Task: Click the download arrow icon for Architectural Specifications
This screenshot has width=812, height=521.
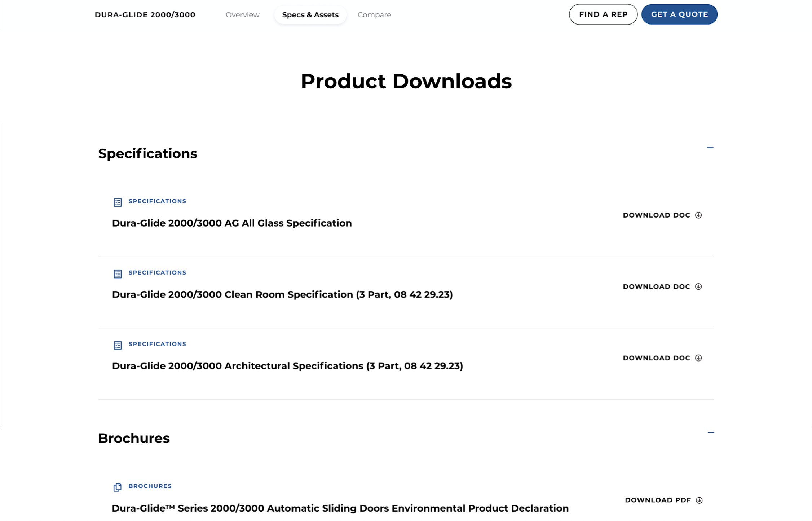Action: tap(698, 358)
